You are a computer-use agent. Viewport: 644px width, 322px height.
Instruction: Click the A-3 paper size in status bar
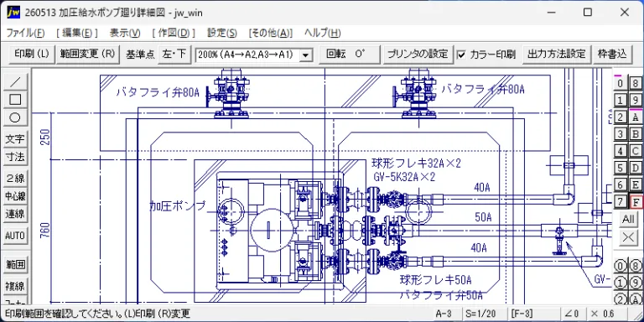click(444, 314)
